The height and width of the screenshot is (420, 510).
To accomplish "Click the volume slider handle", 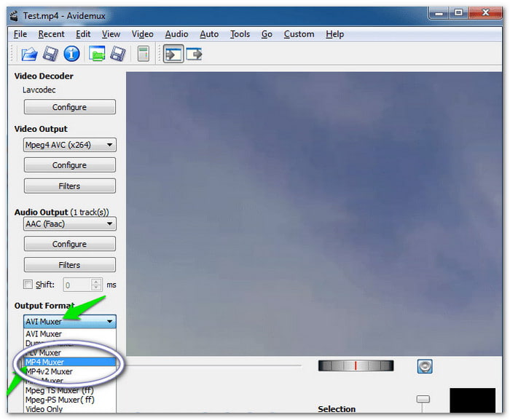I will [423, 399].
